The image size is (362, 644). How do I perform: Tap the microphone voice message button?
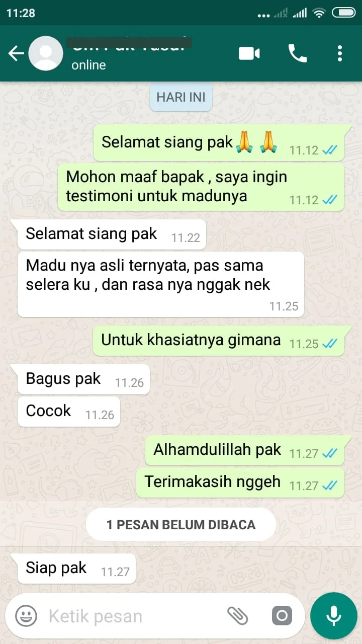[x=333, y=615]
